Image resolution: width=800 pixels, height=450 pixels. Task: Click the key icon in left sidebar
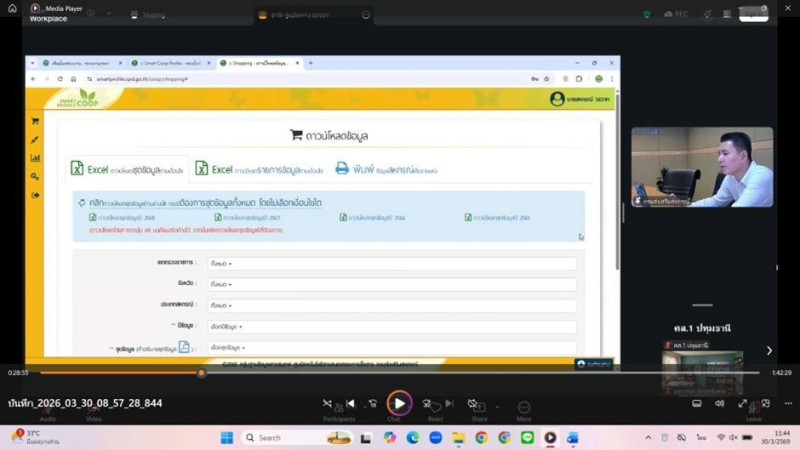point(35,177)
